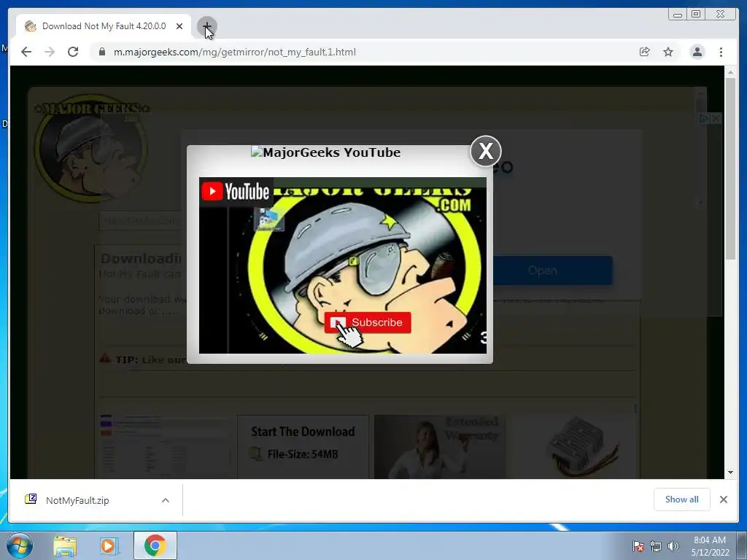This screenshot has height=560, width=747.
Task: Open a new Chrome tab
Action: (x=206, y=26)
